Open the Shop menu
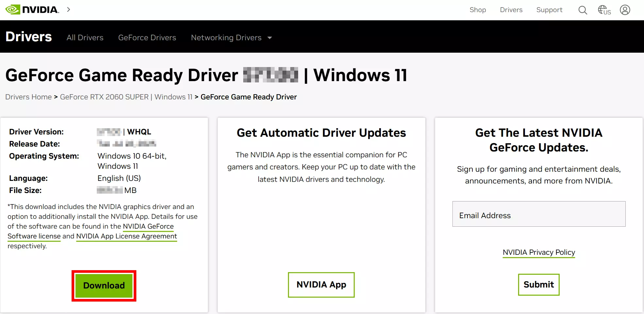This screenshot has height=314, width=644. tap(478, 10)
